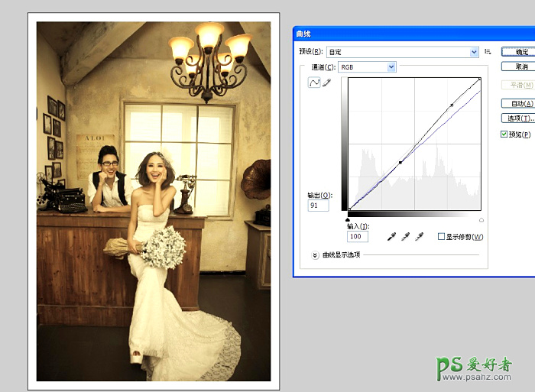Select the curve point editing tool

point(313,83)
